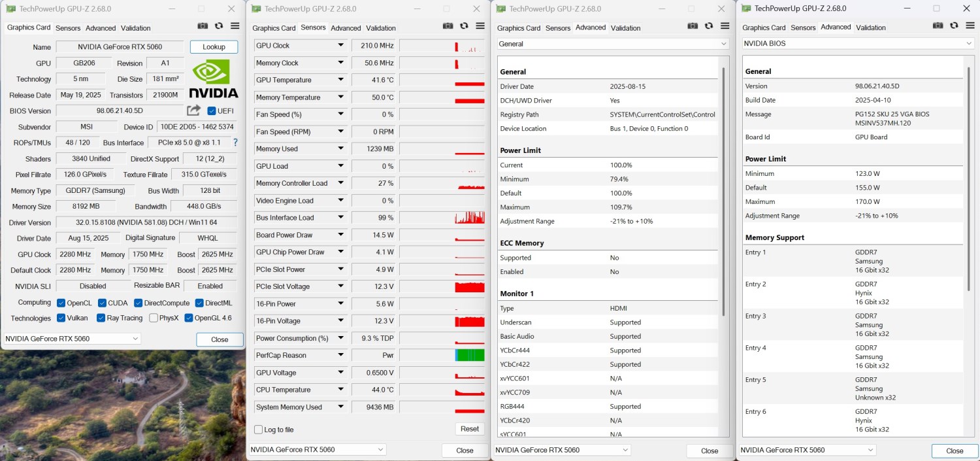Click the Lookup button
The width and height of the screenshot is (980, 461).
[x=214, y=47]
